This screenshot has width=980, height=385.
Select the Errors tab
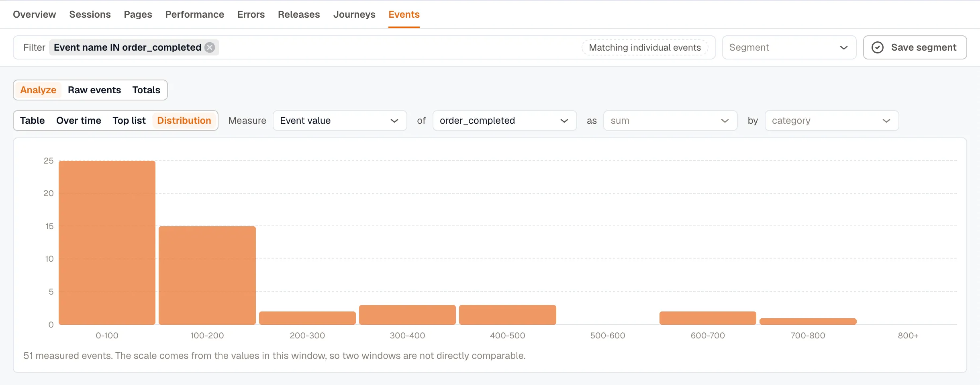251,14
